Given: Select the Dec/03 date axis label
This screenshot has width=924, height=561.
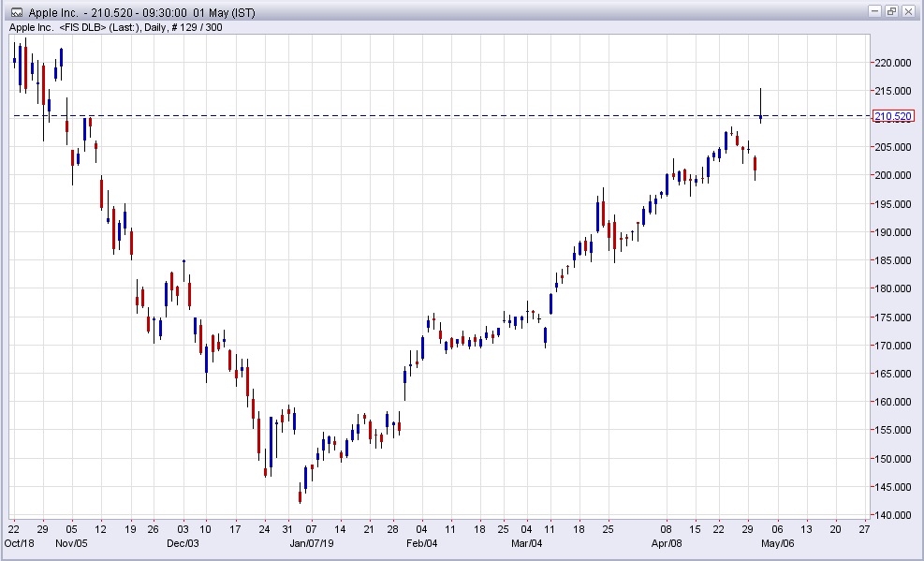Looking at the screenshot, I should 183,543.
